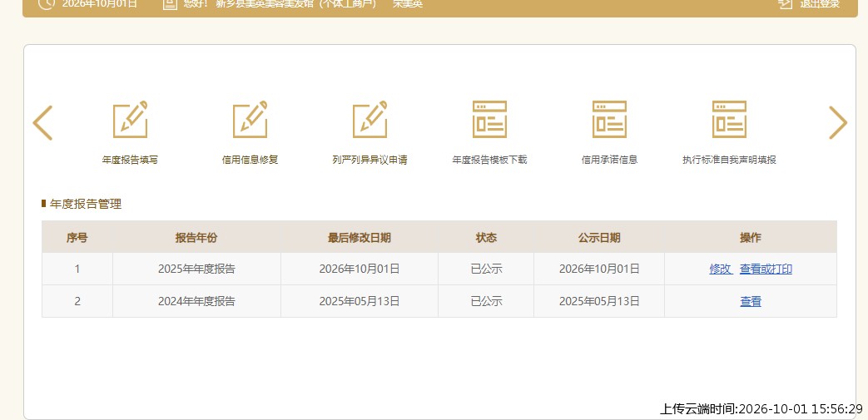The height and width of the screenshot is (420, 868).
Task: Select the 2024年年度报告 table cell
Action: [x=196, y=302]
